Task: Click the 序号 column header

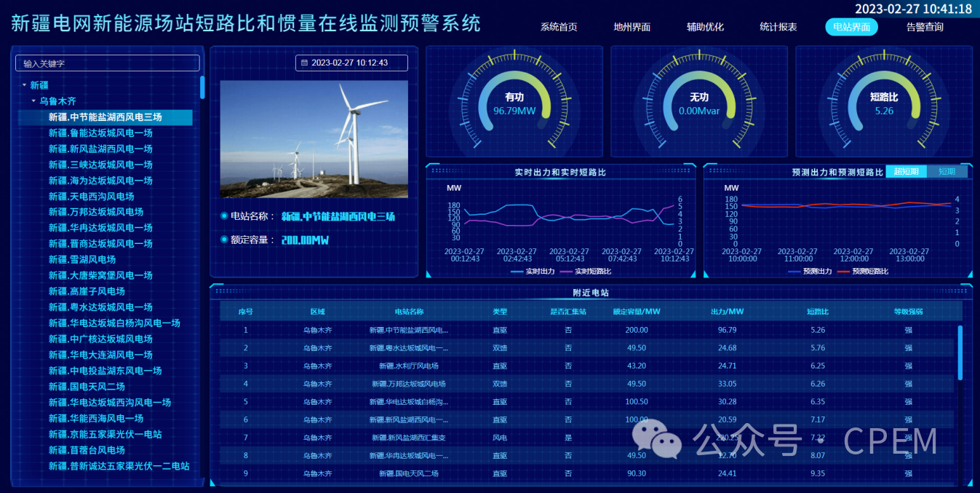Action: pyautogui.click(x=246, y=312)
